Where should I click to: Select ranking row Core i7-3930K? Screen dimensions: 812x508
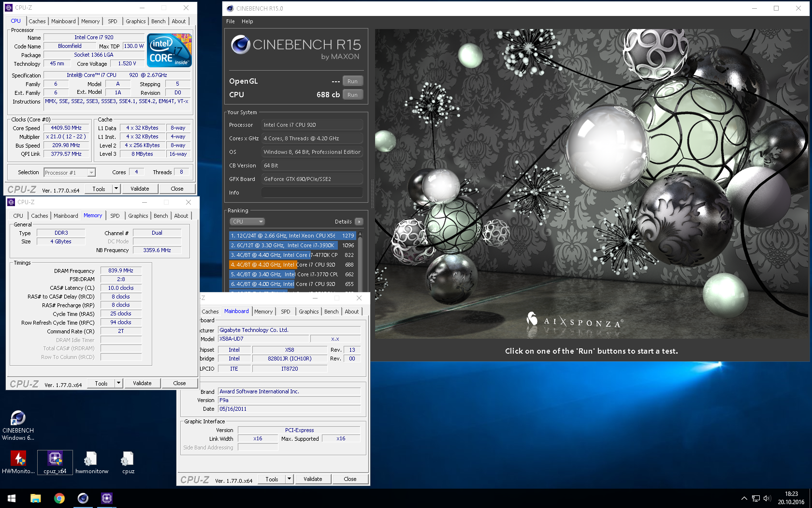click(x=292, y=245)
